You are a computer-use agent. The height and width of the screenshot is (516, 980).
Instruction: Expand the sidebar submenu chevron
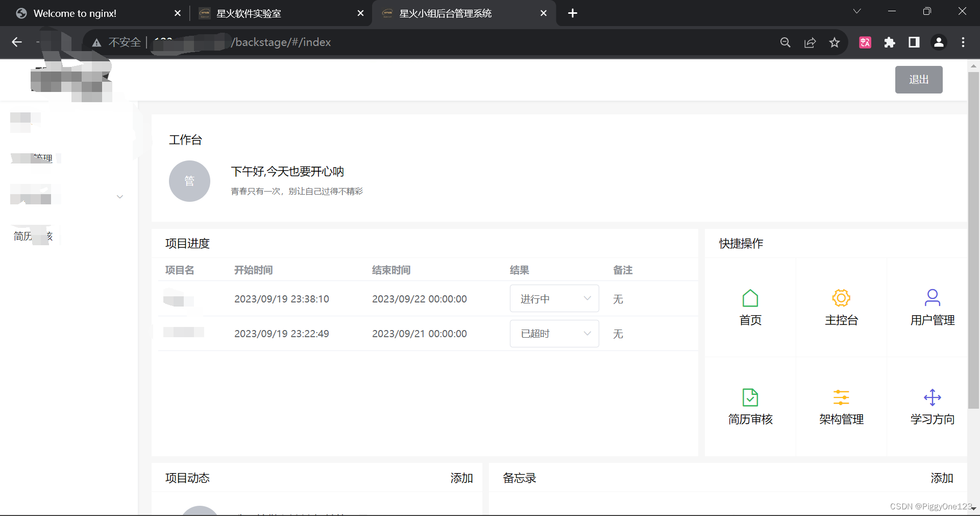[120, 197]
